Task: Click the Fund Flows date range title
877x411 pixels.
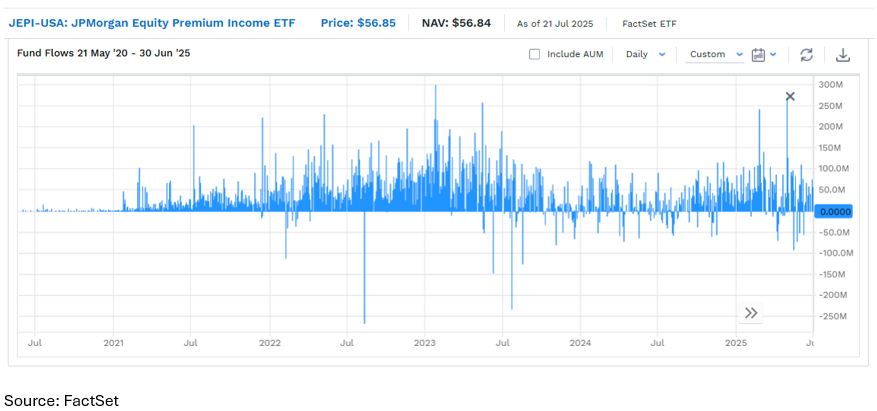Action: tap(103, 54)
